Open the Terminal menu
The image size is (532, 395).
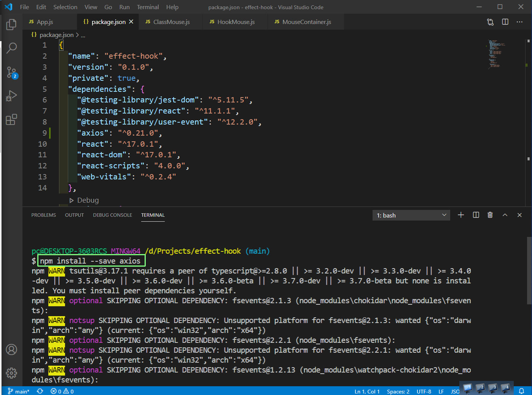click(148, 7)
